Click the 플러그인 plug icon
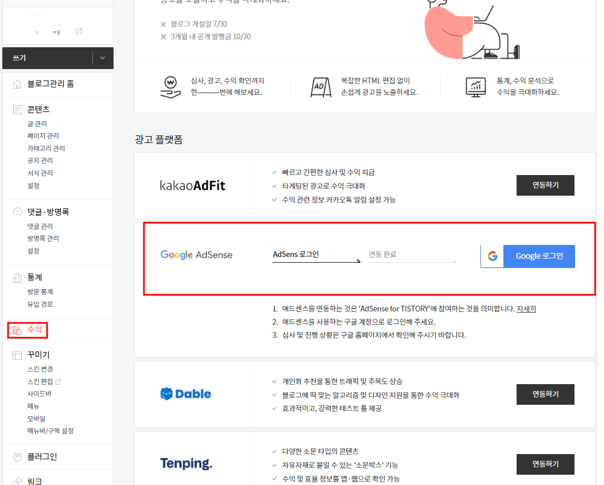Viewport: 604px width, 485px height. pyautogui.click(x=17, y=457)
